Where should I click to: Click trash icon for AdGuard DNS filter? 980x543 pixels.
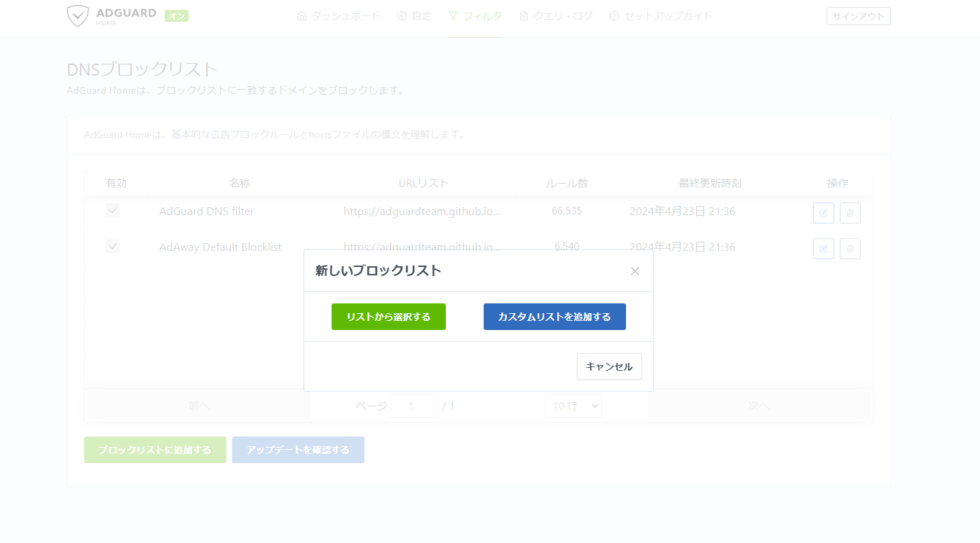850,213
